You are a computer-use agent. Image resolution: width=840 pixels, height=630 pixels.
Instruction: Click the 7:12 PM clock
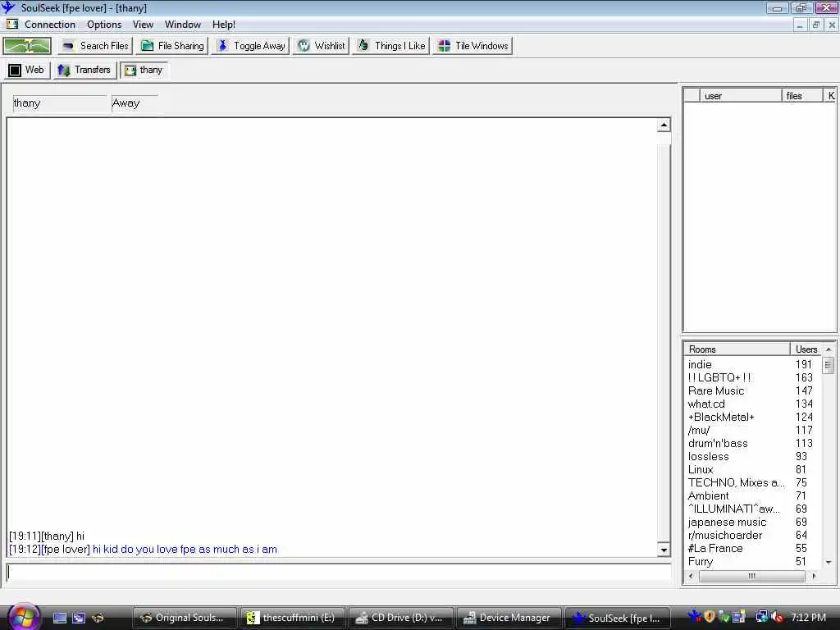(808, 618)
